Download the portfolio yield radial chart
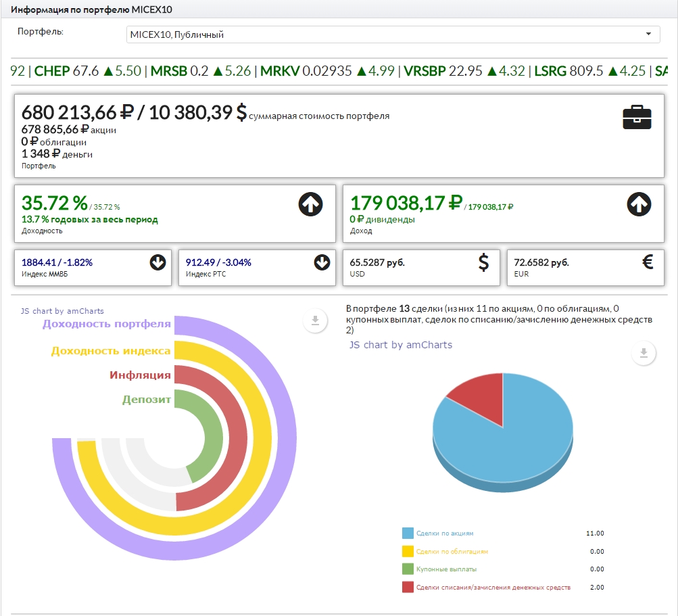Viewport: 678px width, 616px height. [x=315, y=321]
